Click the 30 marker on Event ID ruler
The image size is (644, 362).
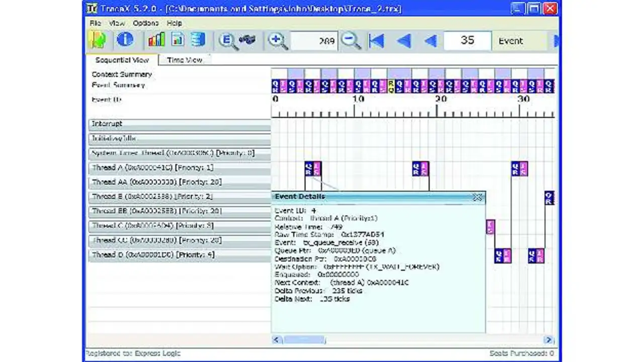tap(524, 99)
